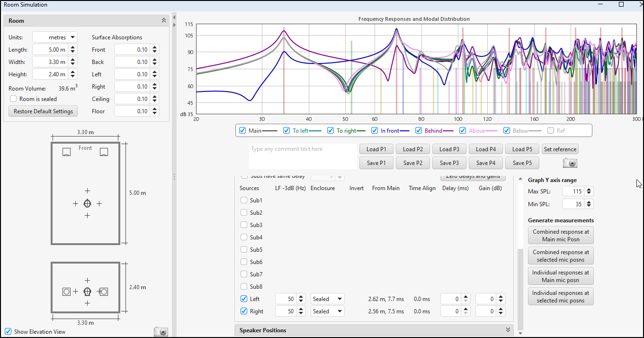Click the comment text field

[x=303, y=156]
